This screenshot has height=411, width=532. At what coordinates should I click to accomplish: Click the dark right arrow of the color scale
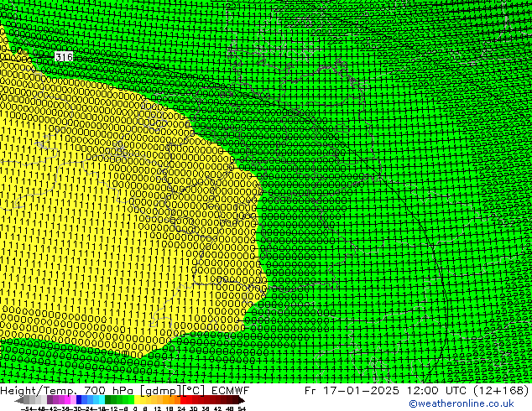tap(242, 400)
